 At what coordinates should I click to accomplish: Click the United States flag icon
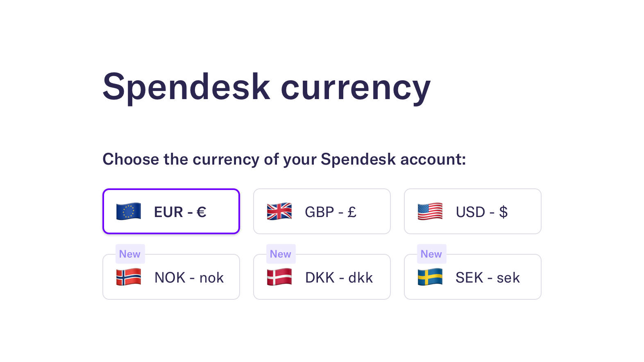click(x=430, y=211)
